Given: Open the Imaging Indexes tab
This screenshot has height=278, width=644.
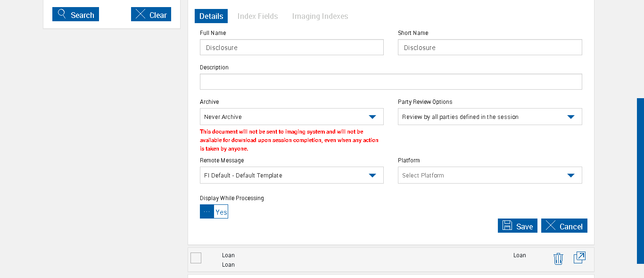Looking at the screenshot, I should (x=320, y=16).
